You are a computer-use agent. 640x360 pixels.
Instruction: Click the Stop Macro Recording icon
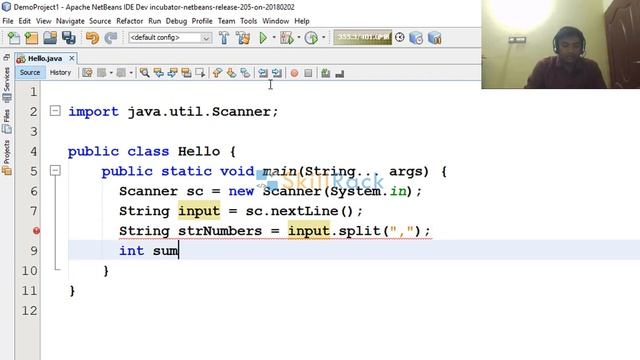coord(308,73)
